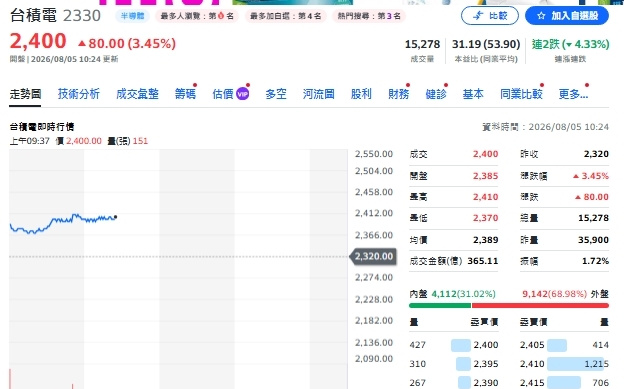Open the 最多加自選 ranking badge
The height and width of the screenshot is (389, 624).
click(285, 16)
